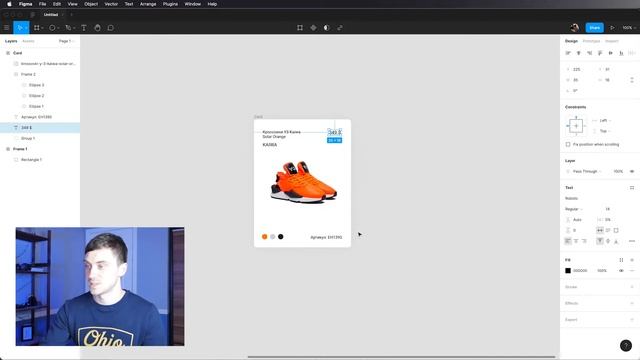640x360 pixels.
Task: Open the Page 1 dropdown
Action: pos(67,41)
